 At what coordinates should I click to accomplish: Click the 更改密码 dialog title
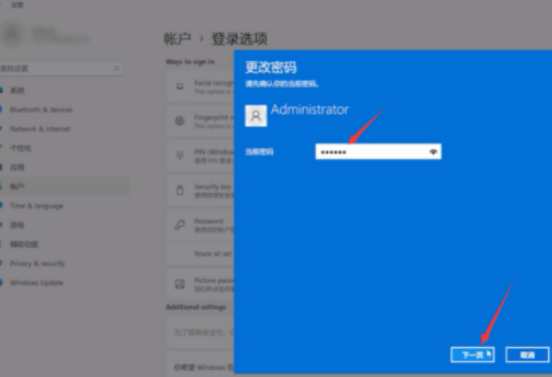point(271,67)
